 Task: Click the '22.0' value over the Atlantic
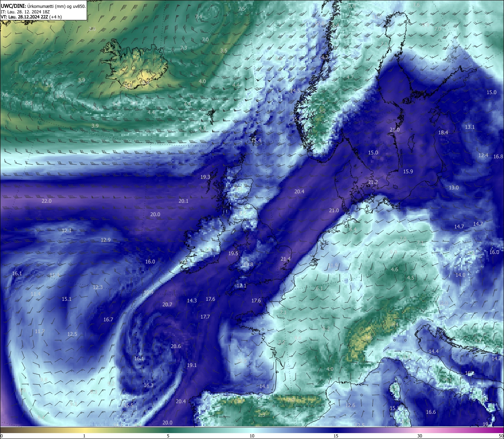click(46, 201)
